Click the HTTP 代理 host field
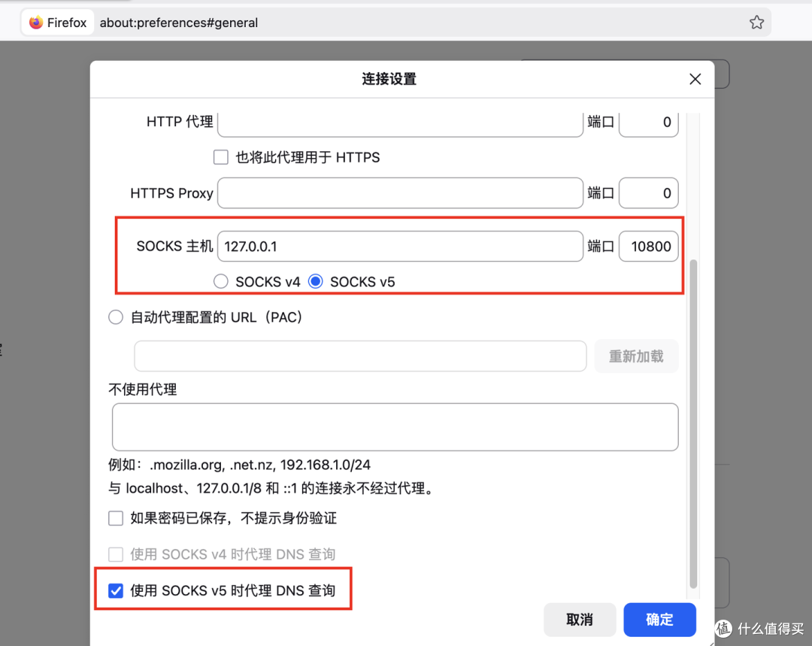Viewport: 812px width, 646px height. pyautogui.click(x=400, y=123)
